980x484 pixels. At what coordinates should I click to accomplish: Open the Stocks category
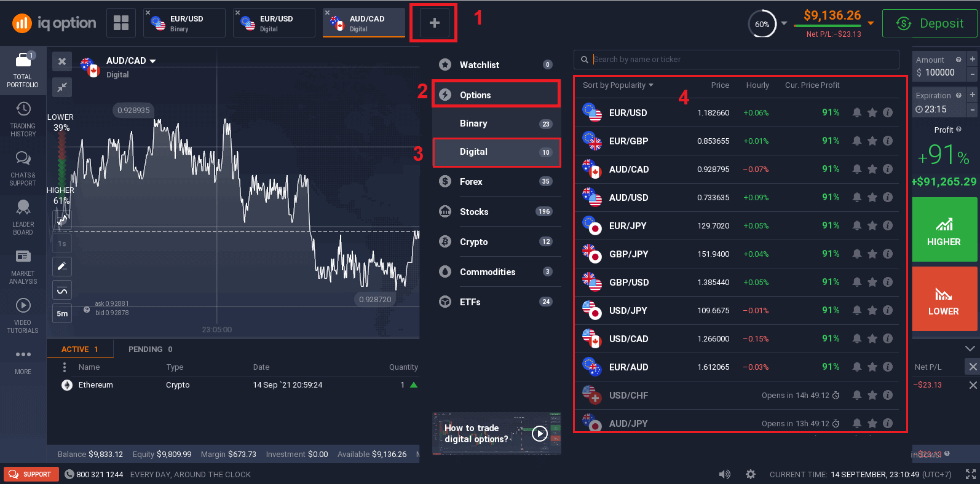coord(496,211)
